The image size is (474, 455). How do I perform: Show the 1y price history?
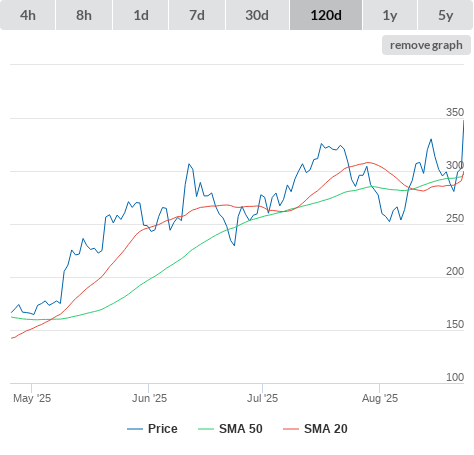pos(390,15)
